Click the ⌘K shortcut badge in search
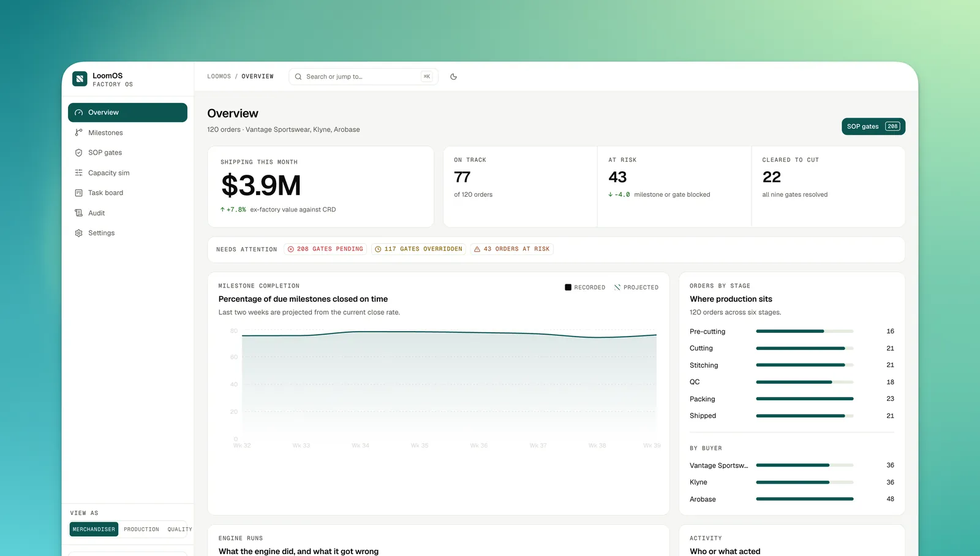The width and height of the screenshot is (980, 556). pos(427,77)
